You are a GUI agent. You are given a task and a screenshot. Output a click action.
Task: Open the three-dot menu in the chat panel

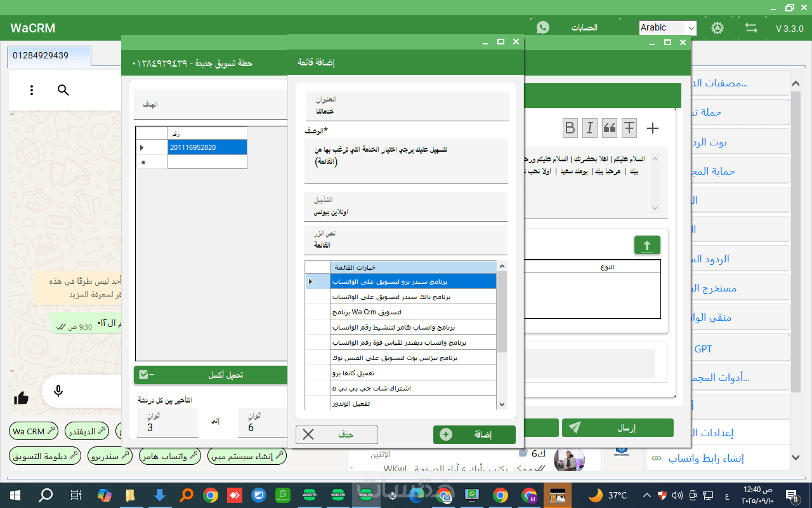click(x=32, y=90)
